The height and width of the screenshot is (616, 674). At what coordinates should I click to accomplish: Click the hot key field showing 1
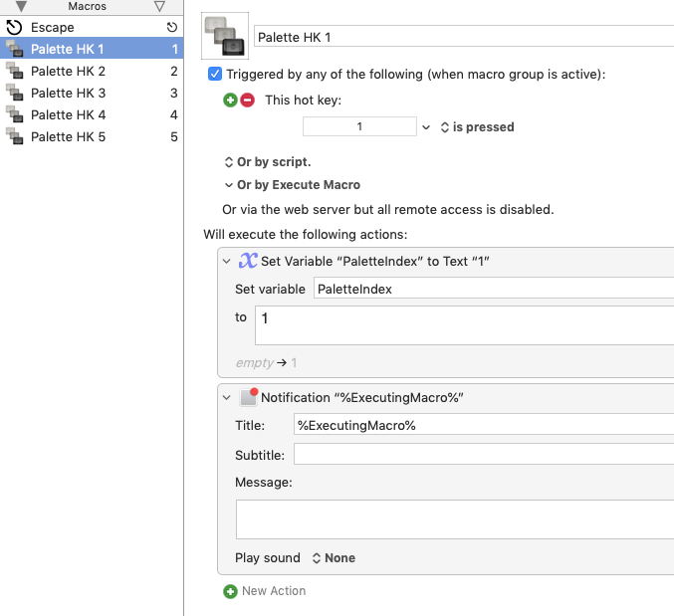tap(359, 127)
